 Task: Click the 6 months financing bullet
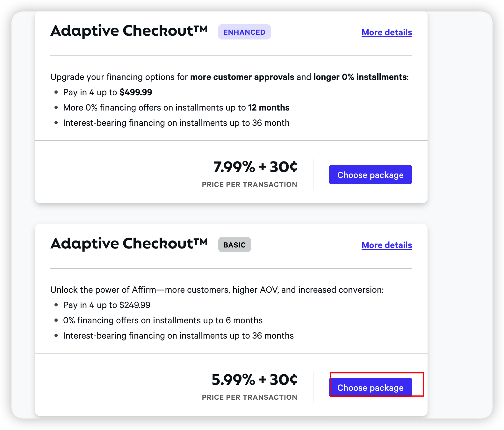(x=163, y=320)
